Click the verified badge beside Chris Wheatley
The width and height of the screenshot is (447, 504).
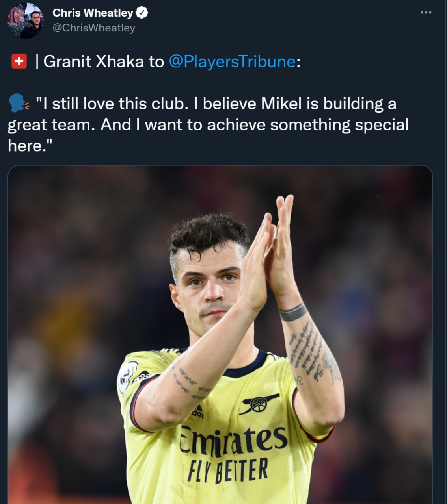(x=142, y=13)
